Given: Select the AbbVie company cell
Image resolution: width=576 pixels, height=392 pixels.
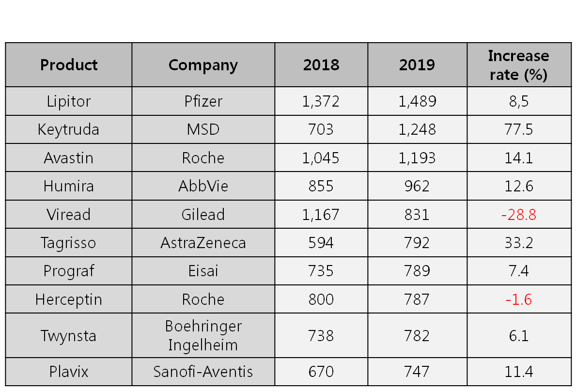Looking at the screenshot, I should [203, 186].
